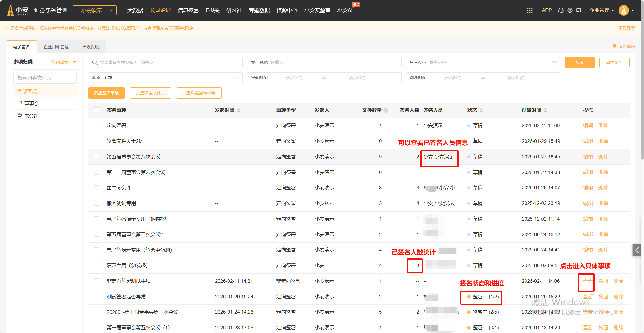Open the help question mark icon
The image size is (644, 333).
point(570,10)
